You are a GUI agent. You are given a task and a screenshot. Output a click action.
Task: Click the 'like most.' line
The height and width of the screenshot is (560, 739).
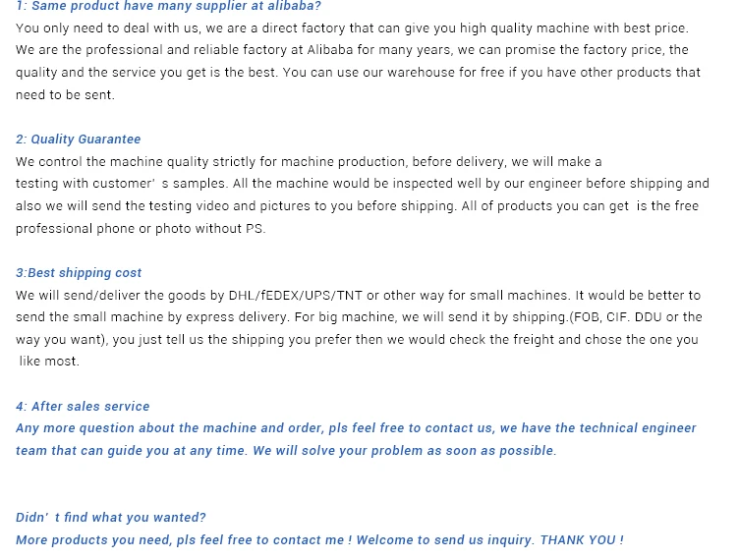49,362
